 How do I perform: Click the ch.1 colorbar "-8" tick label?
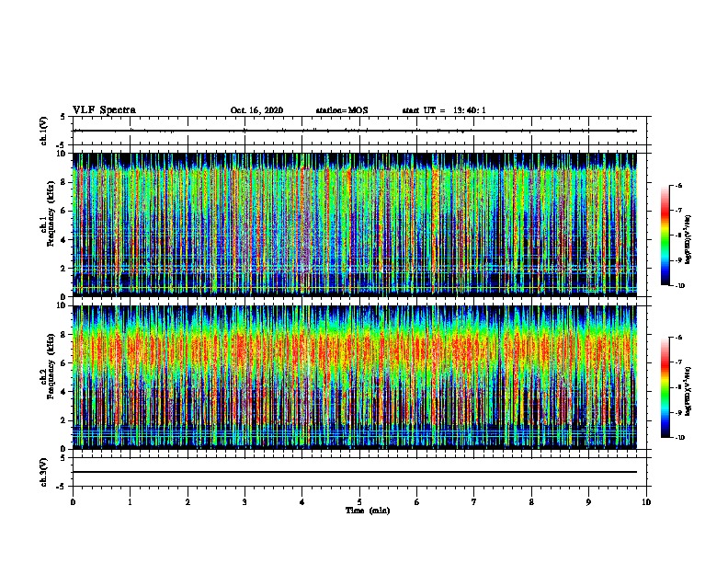tap(678, 236)
